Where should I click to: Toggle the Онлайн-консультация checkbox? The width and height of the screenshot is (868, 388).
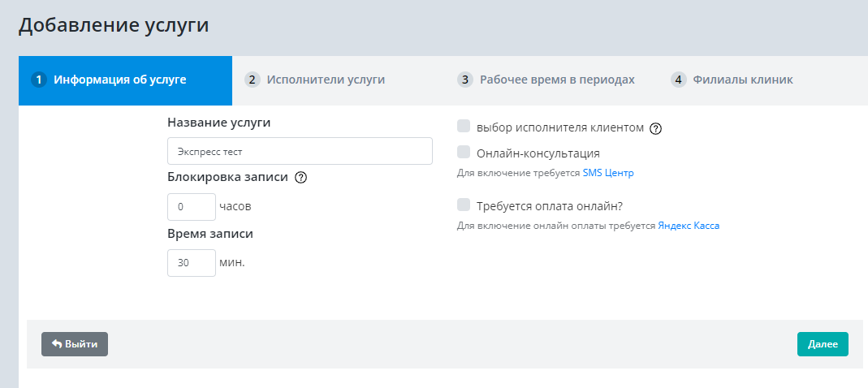click(x=464, y=152)
